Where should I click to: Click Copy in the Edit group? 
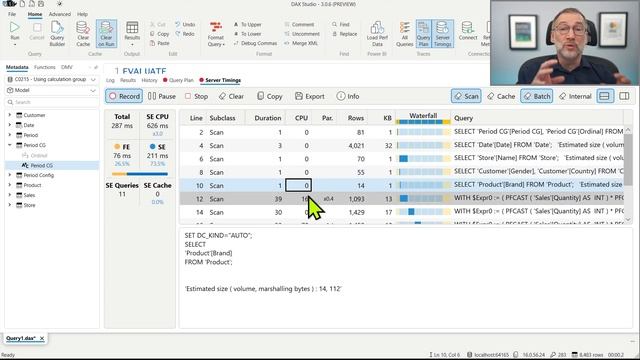(x=160, y=34)
